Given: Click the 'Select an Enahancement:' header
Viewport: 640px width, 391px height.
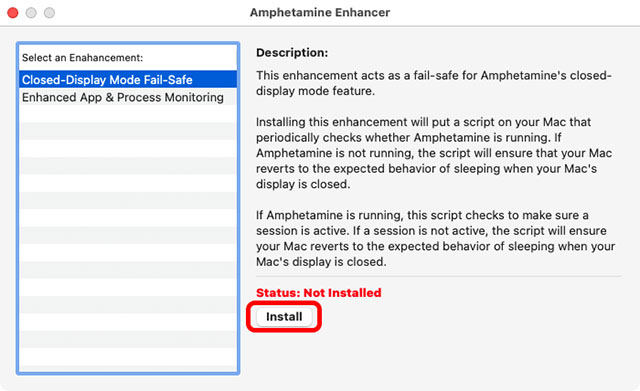Looking at the screenshot, I should tap(82, 58).
